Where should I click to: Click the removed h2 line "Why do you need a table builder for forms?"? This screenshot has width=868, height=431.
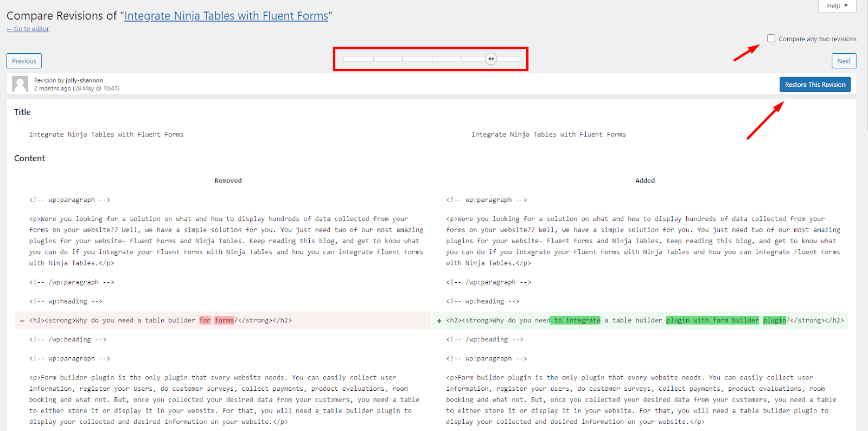coord(223,320)
